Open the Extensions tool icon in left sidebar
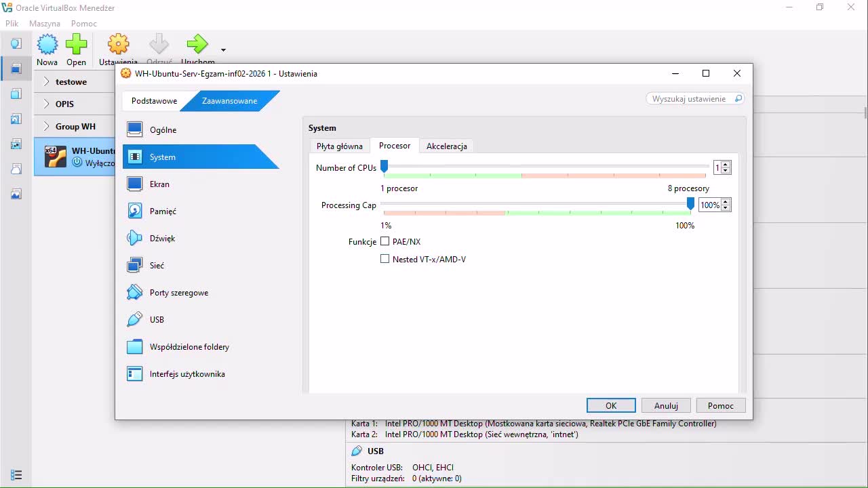Viewport: 868px width, 488px height. click(x=16, y=94)
